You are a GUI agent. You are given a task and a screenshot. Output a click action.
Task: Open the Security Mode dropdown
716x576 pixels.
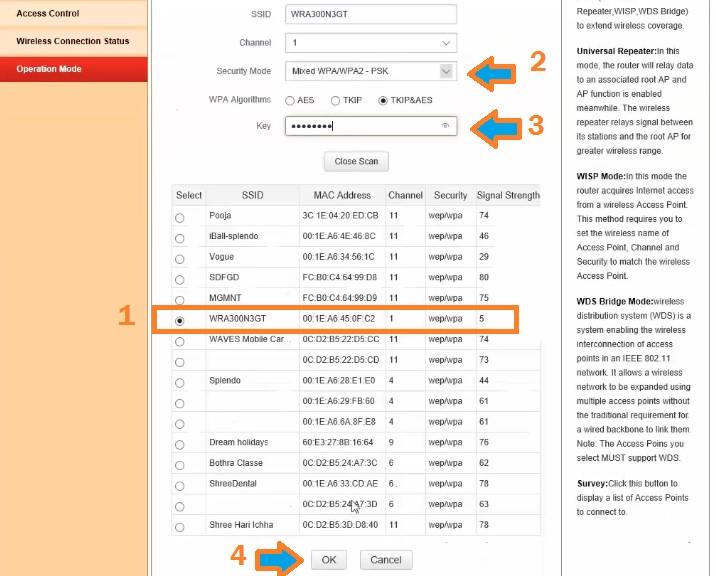click(x=446, y=72)
